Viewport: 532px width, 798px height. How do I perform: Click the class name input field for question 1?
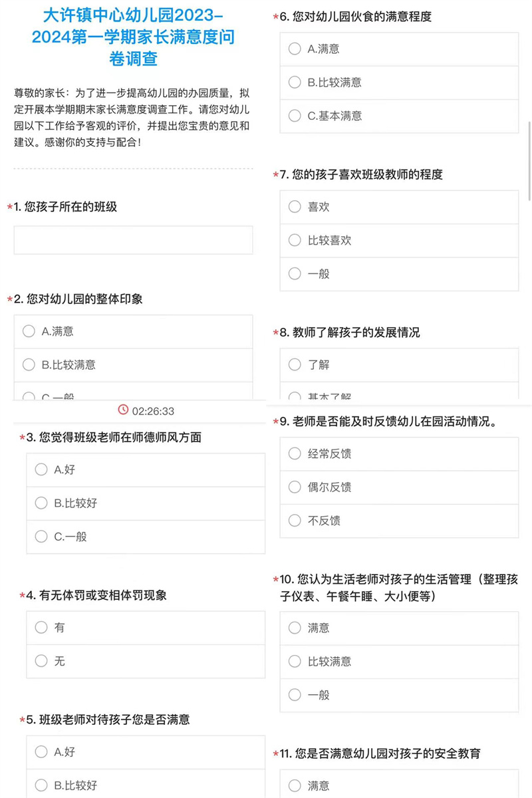pos(133,240)
